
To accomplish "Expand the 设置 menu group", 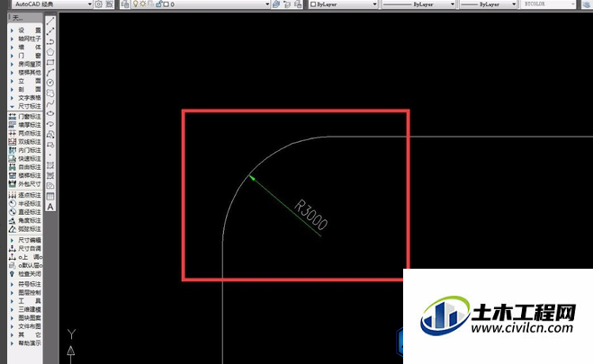I will click(x=25, y=31).
